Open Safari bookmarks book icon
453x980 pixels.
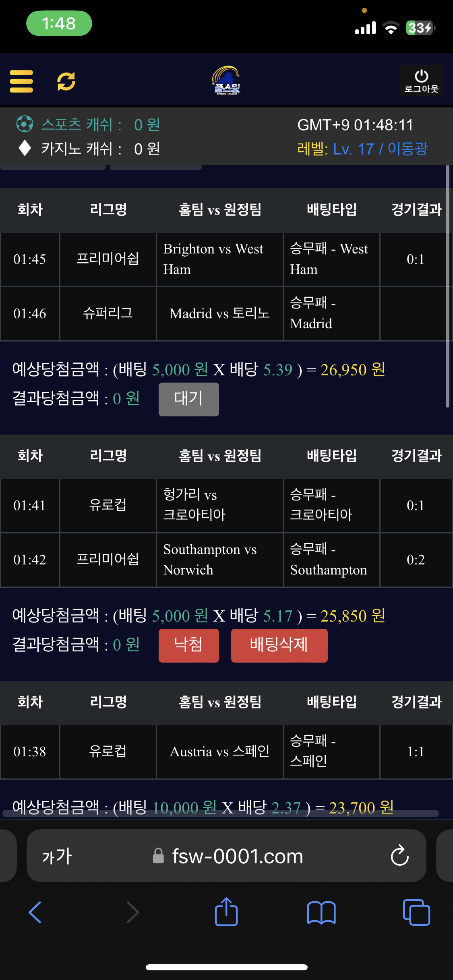pyautogui.click(x=321, y=912)
